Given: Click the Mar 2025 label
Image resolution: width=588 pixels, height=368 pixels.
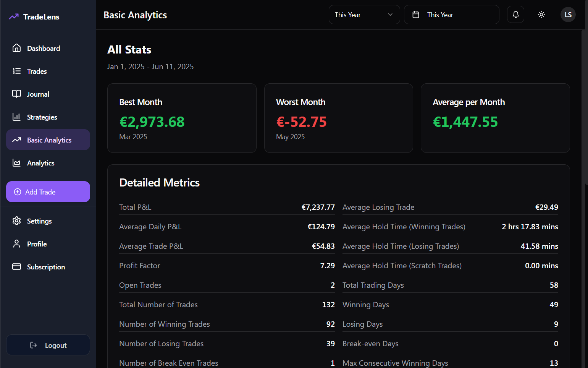Looking at the screenshot, I should coord(133,137).
